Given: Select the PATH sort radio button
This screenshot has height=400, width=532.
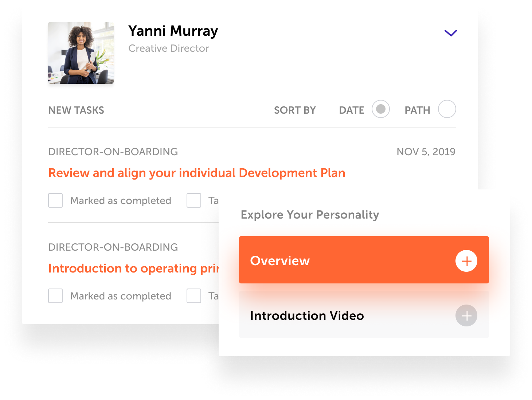Looking at the screenshot, I should [x=447, y=109].
